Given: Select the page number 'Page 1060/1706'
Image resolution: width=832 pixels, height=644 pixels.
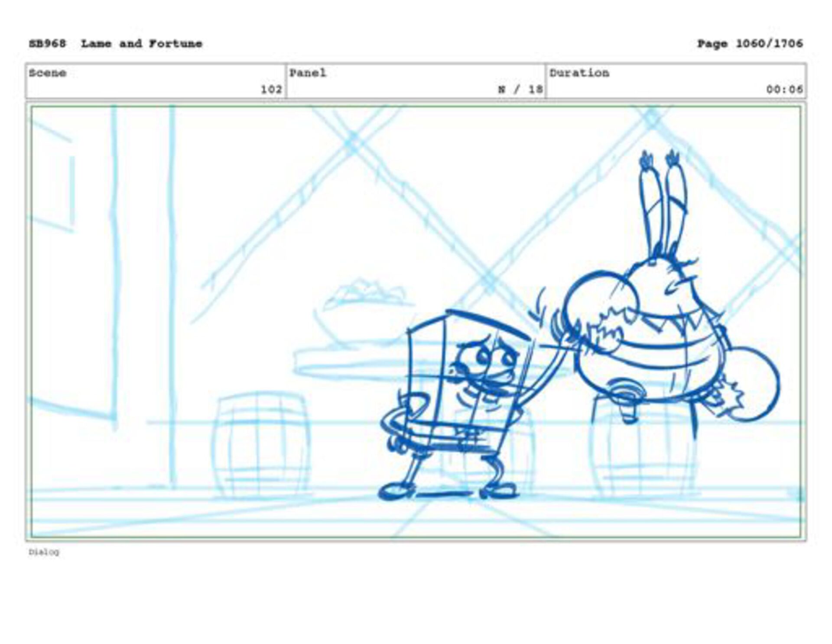Looking at the screenshot, I should coord(750,44).
